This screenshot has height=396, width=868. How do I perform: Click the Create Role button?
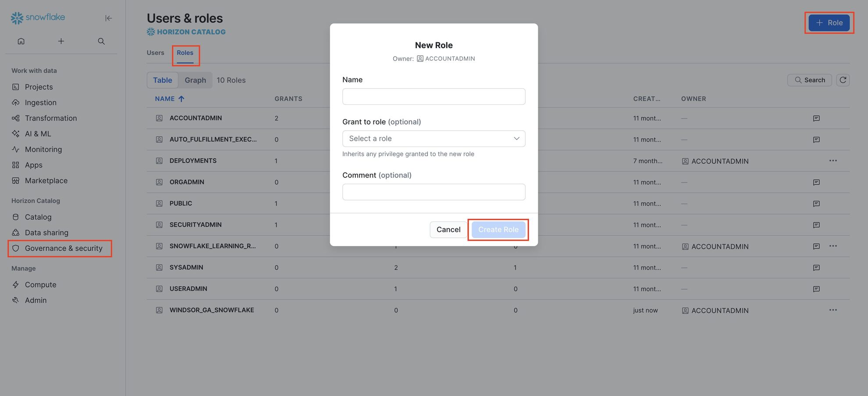pyautogui.click(x=498, y=229)
